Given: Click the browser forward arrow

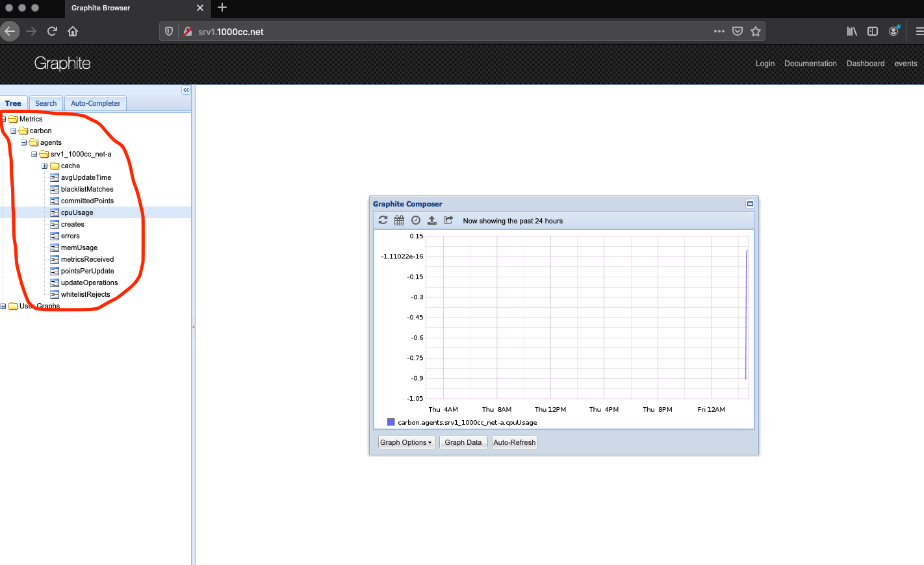Looking at the screenshot, I should [31, 31].
